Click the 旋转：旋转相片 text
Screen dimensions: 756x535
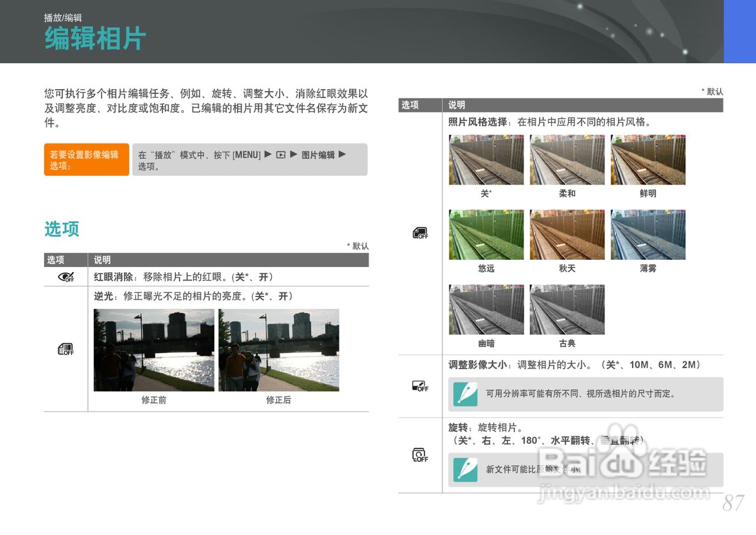tap(485, 428)
